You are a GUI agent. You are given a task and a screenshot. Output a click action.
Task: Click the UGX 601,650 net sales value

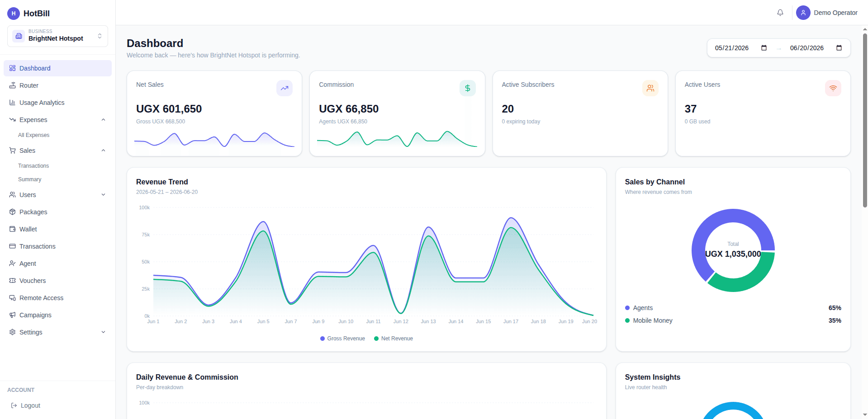coord(169,109)
